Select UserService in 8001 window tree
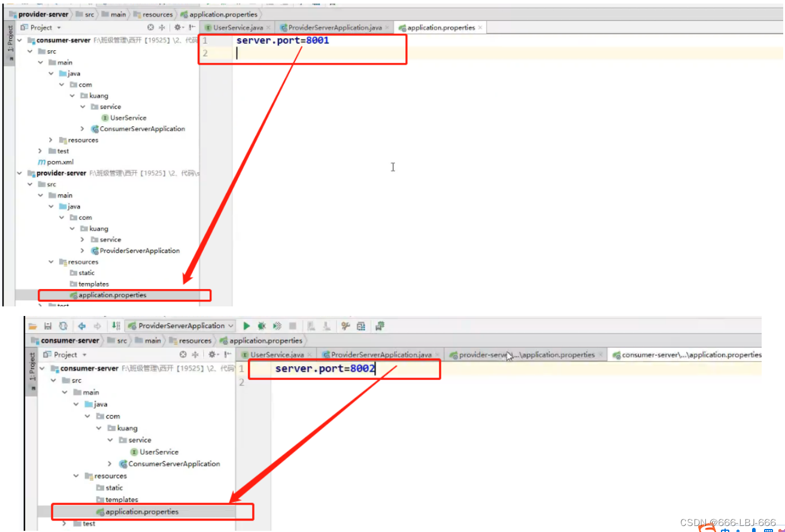Image resolution: width=785 pixels, height=532 pixels. coord(124,118)
